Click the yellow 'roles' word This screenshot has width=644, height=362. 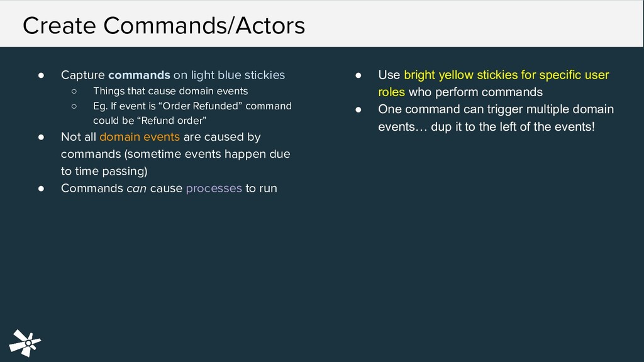(x=391, y=92)
